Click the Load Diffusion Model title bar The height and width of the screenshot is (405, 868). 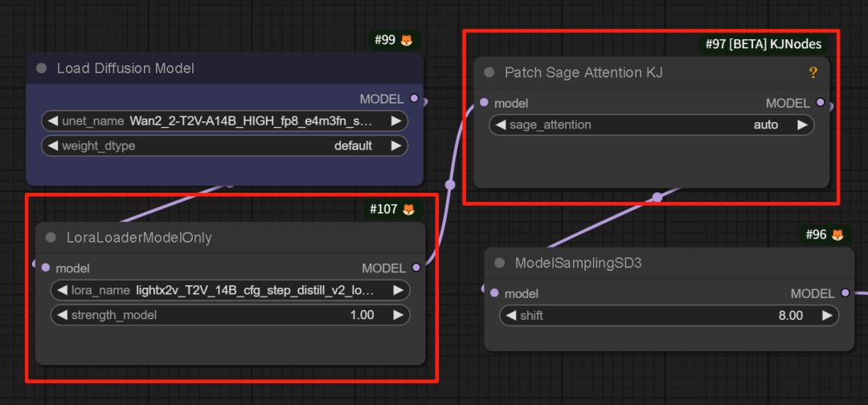(225, 68)
